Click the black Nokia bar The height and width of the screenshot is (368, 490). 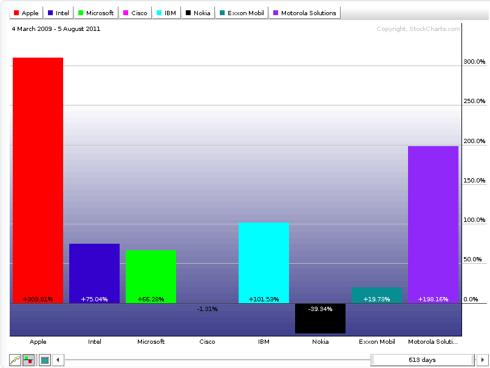pyautogui.click(x=320, y=318)
